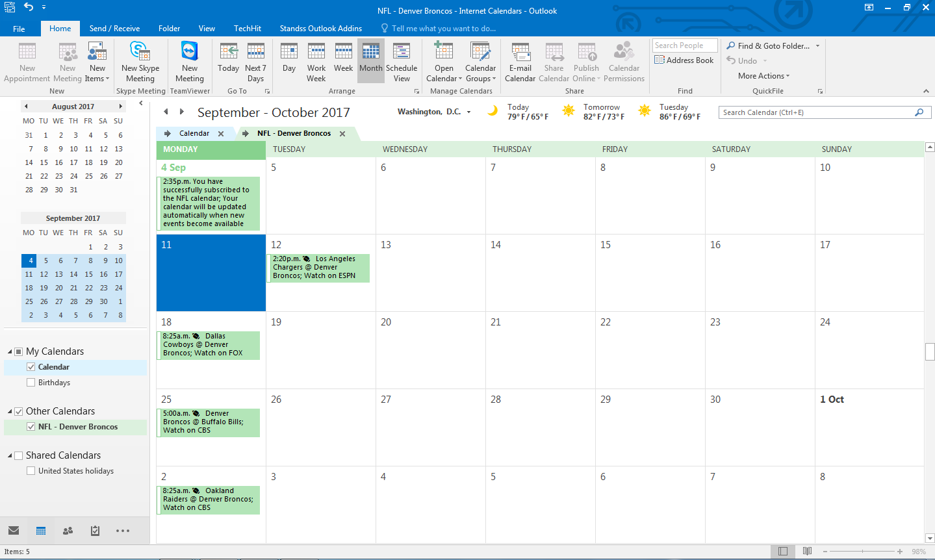The width and height of the screenshot is (935, 560).
Task: Click in the Search People field
Action: (x=685, y=45)
